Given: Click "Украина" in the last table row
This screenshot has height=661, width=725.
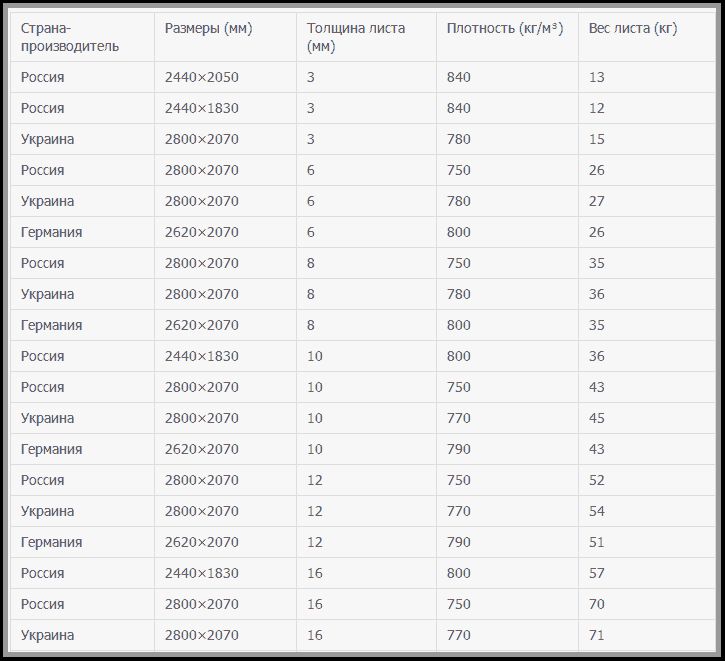Looking at the screenshot, I should (x=47, y=635).
